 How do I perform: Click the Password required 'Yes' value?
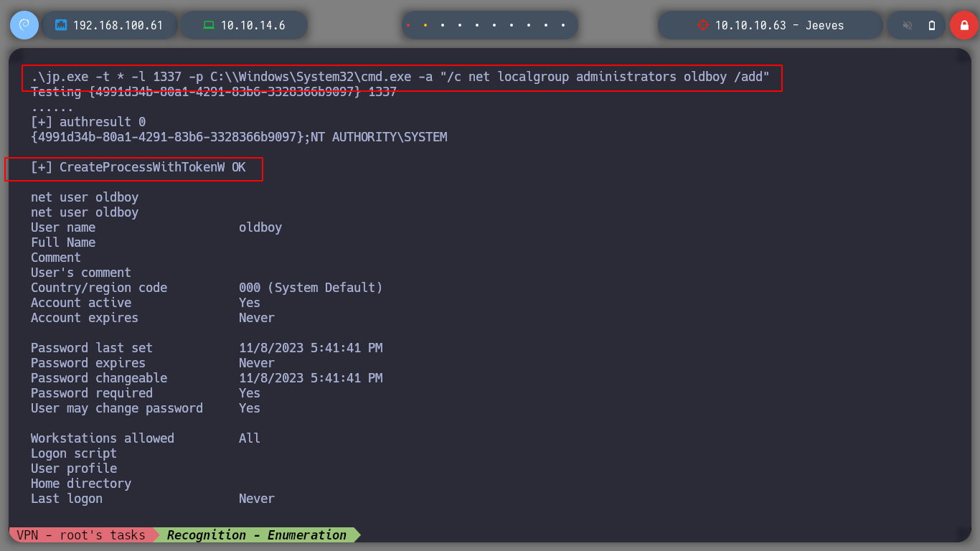click(250, 393)
